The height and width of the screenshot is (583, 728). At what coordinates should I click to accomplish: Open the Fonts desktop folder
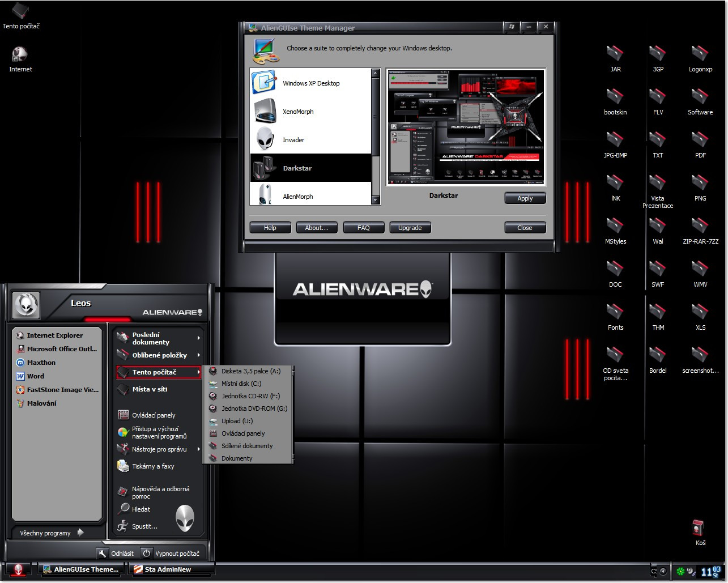(x=615, y=317)
